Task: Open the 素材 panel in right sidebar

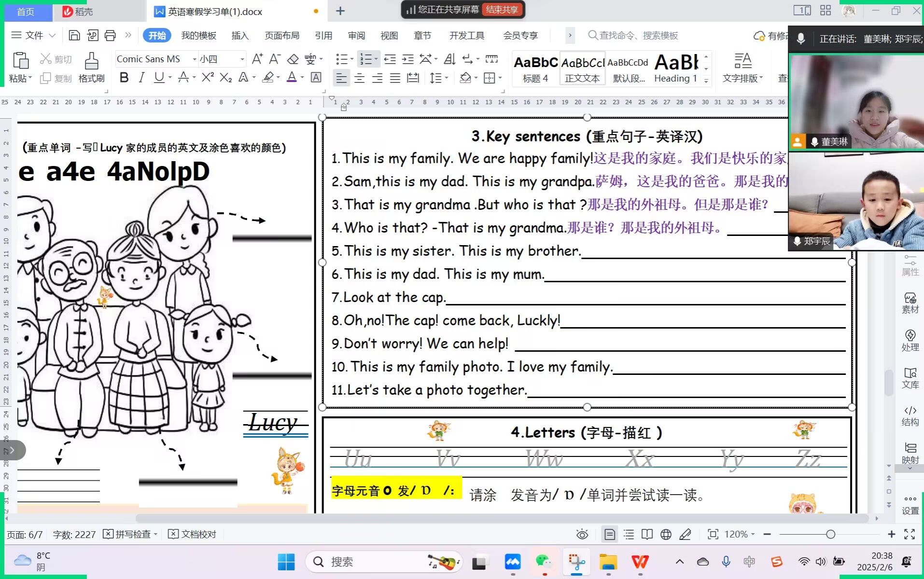Action: [910, 303]
